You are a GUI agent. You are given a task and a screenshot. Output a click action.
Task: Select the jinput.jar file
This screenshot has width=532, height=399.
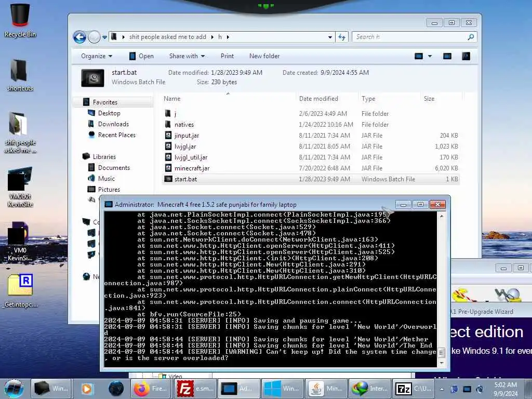(311, 136)
